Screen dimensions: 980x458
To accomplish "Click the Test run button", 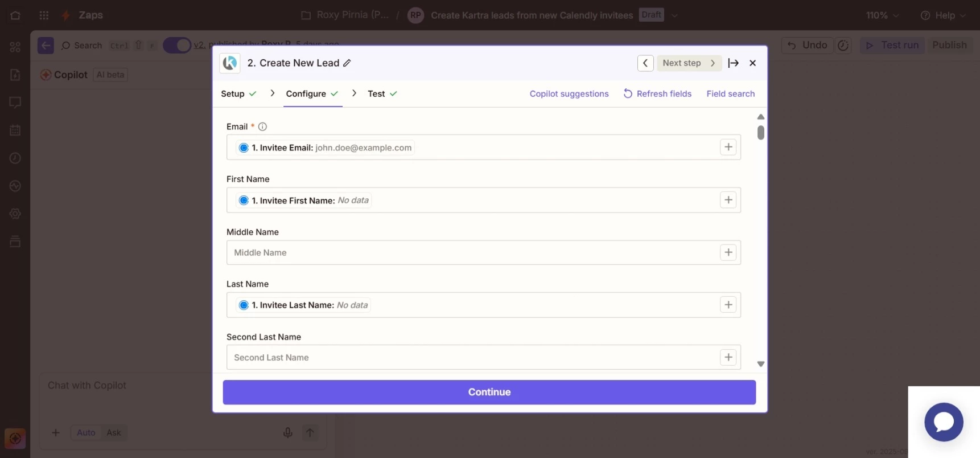I will point(892,45).
